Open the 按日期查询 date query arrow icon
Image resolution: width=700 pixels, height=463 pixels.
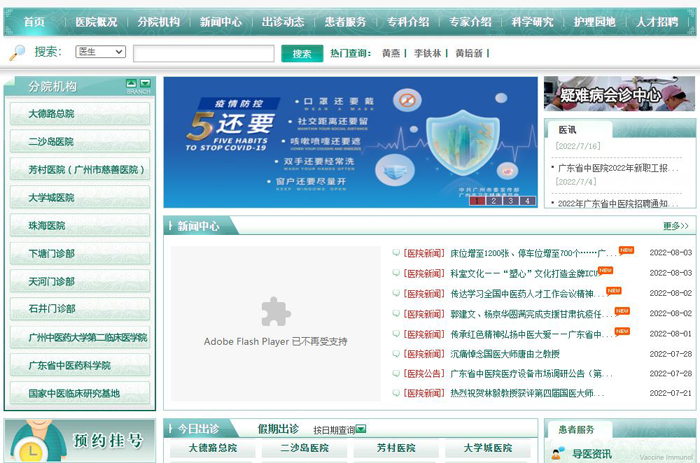(361, 430)
